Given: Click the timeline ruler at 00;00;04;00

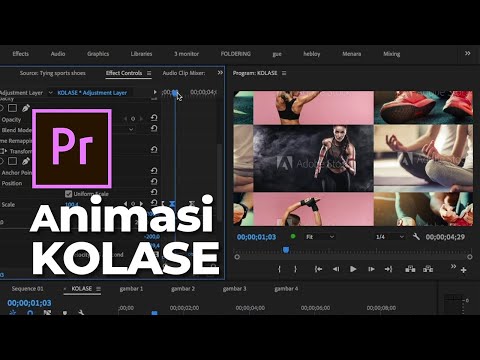Looking at the screenshot, I should click(250, 308).
